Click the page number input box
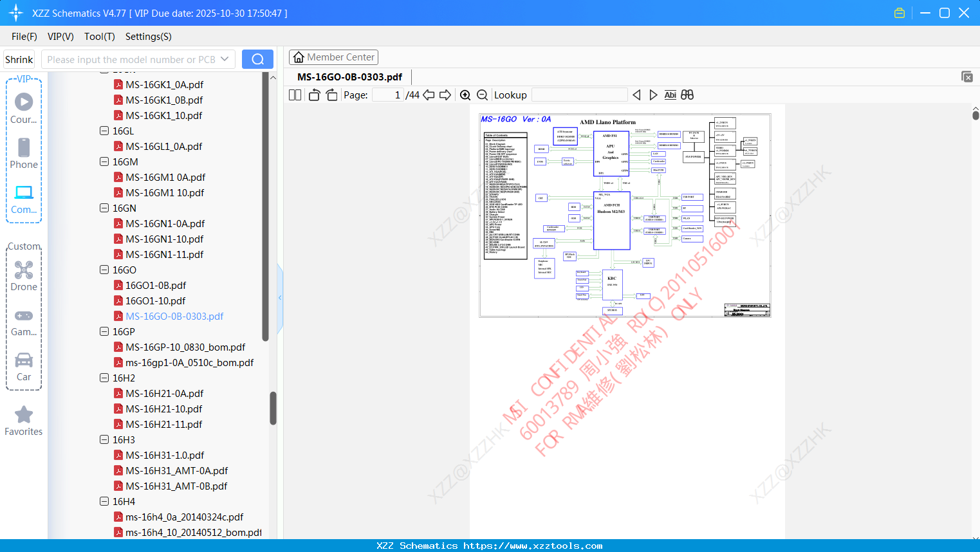The width and height of the screenshot is (980, 552). 388,95
